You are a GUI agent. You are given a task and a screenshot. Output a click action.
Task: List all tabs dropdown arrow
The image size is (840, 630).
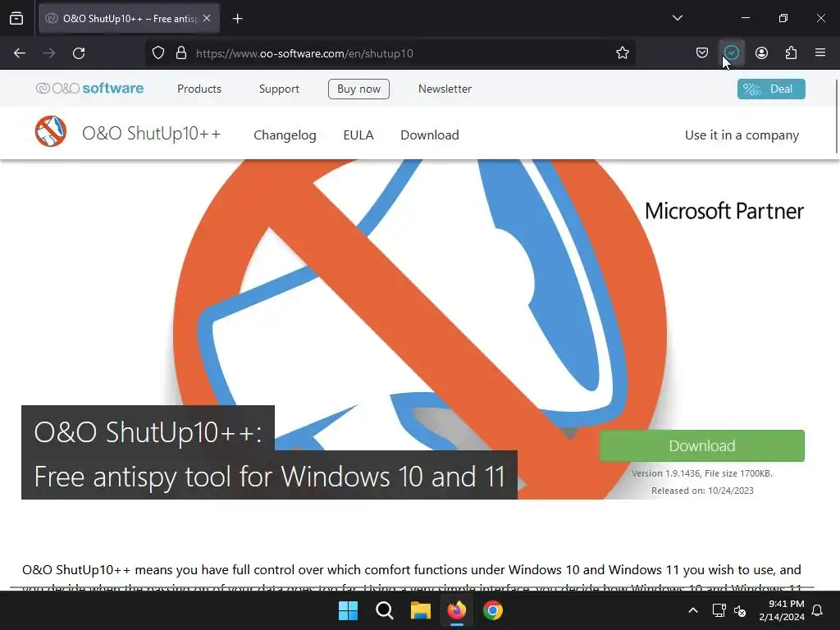677,18
